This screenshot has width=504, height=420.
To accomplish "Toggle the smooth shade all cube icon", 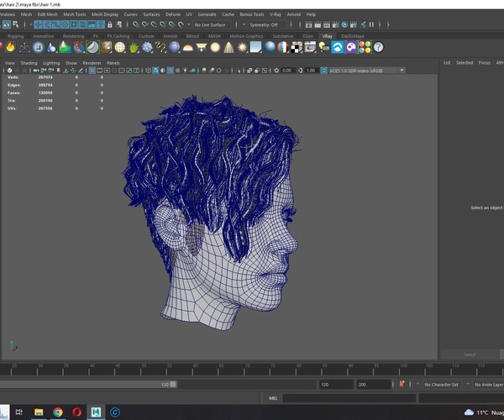I will pos(155,71).
